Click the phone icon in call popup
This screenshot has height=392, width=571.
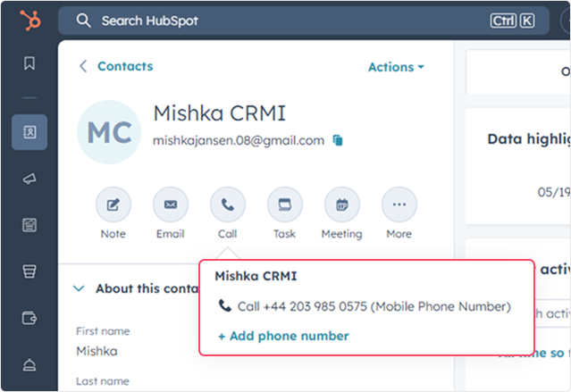click(x=224, y=305)
